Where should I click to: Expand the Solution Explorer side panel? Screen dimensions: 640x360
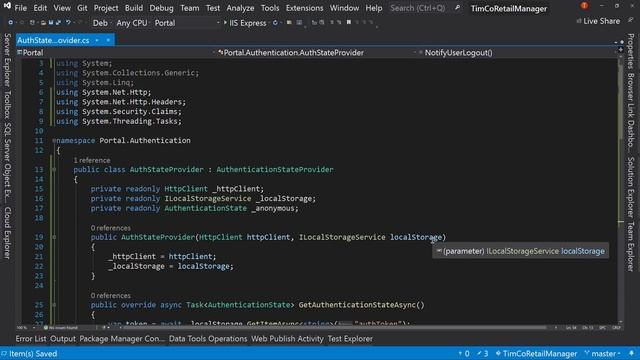[x=631, y=187]
